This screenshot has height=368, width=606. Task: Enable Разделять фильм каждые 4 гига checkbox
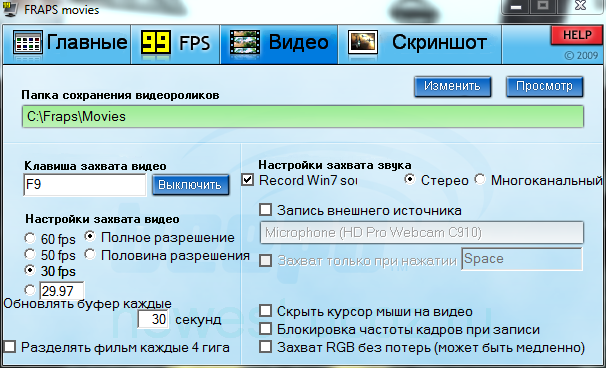pos(10,347)
